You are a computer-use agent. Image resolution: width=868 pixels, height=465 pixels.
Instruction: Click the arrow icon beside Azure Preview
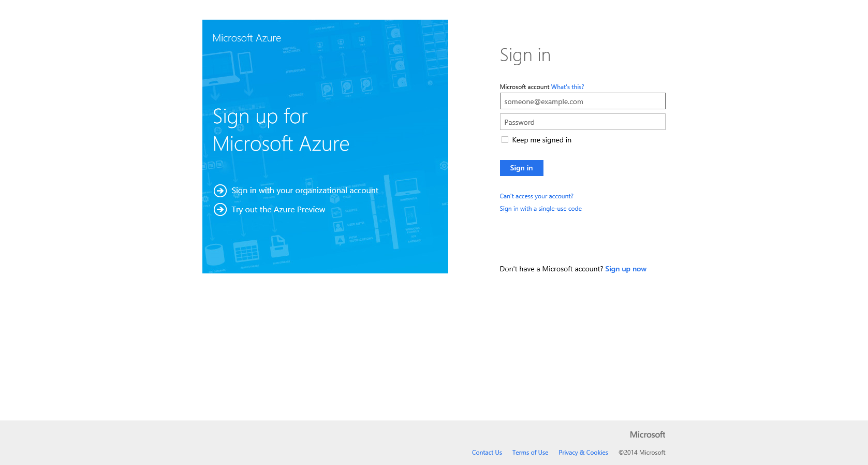[220, 209]
